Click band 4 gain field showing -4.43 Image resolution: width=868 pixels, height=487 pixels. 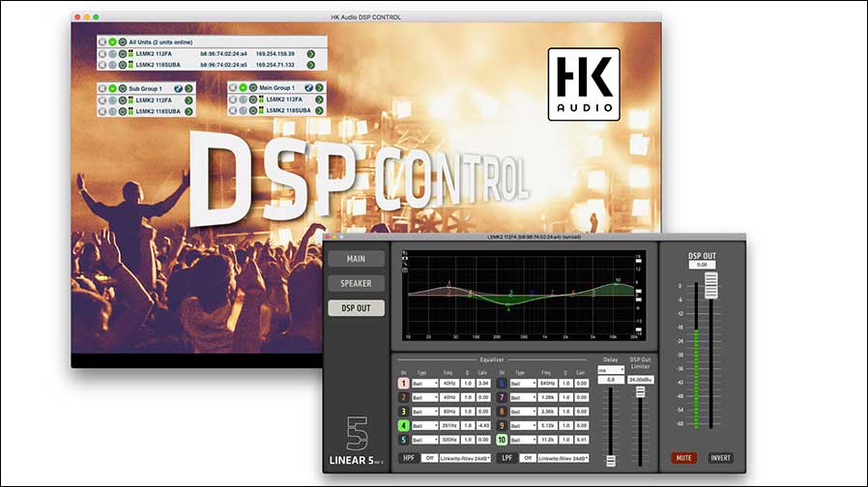tap(483, 425)
